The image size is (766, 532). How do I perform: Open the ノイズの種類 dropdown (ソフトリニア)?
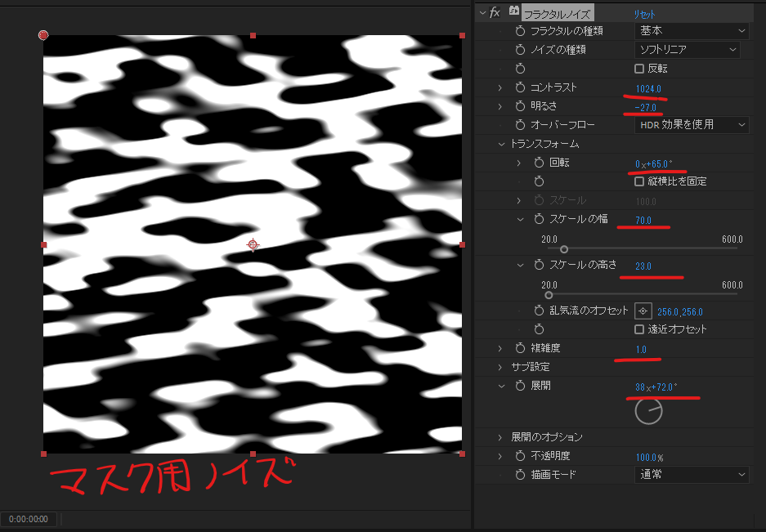pyautogui.click(x=687, y=50)
